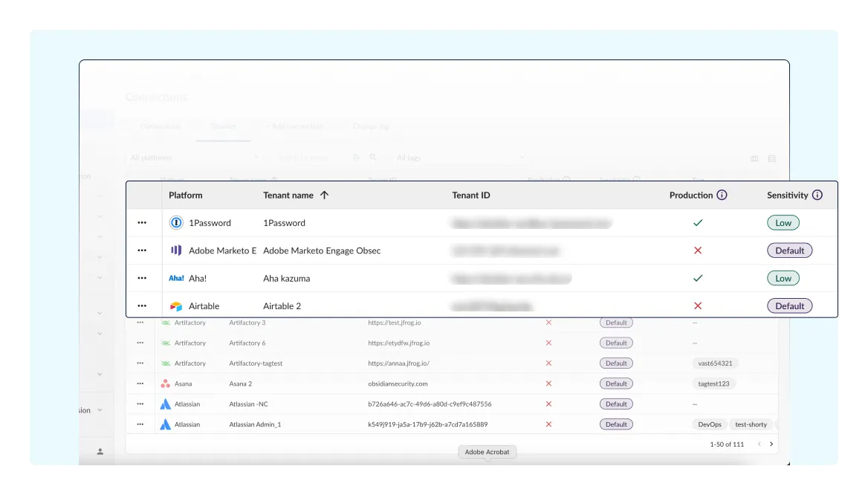Click tenant ID https://etydfw.jfrog.io

tap(398, 343)
